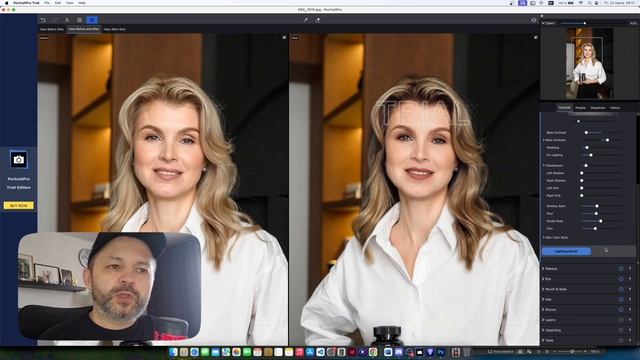The height and width of the screenshot is (360, 640).
Task: Click the Undo arrow in the toolbar
Action: [x=43, y=20]
